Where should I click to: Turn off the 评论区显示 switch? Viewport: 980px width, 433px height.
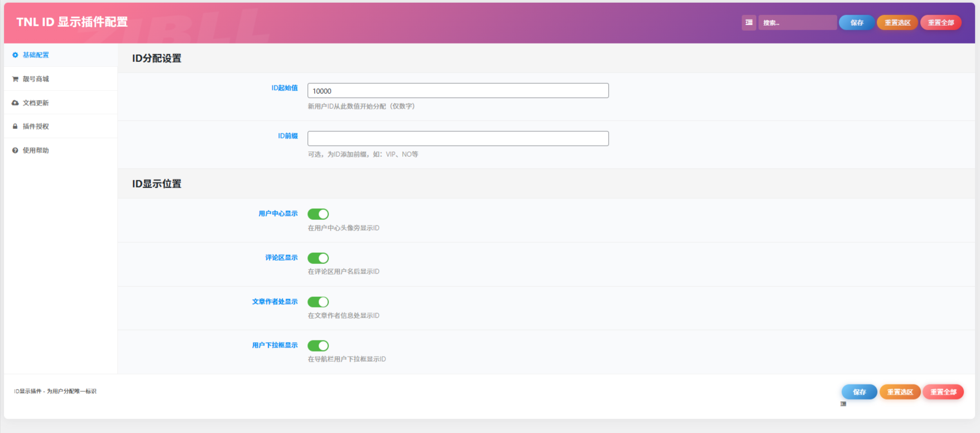[318, 258]
